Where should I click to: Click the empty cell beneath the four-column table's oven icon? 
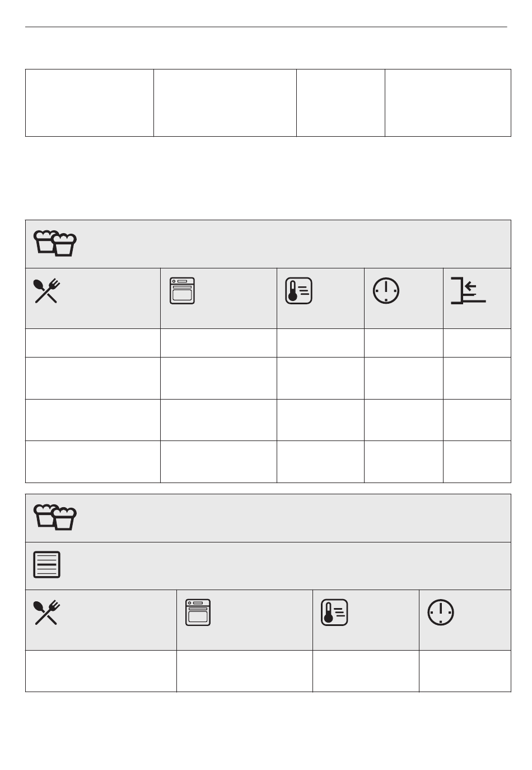pos(245,671)
